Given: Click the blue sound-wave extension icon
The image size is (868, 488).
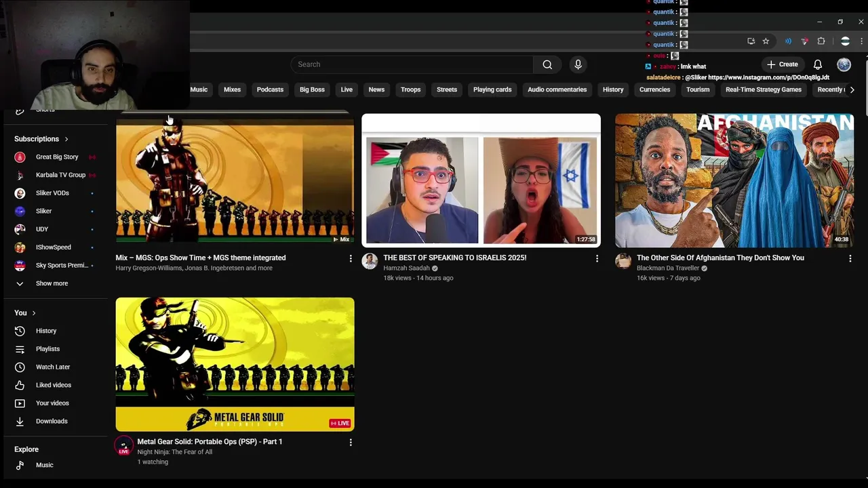Looking at the screenshot, I should pyautogui.click(x=788, y=41).
